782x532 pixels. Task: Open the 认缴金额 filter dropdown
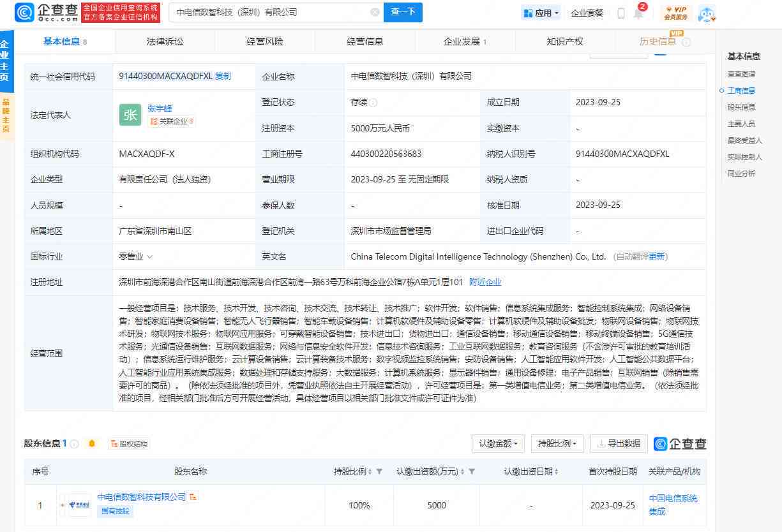click(498, 443)
